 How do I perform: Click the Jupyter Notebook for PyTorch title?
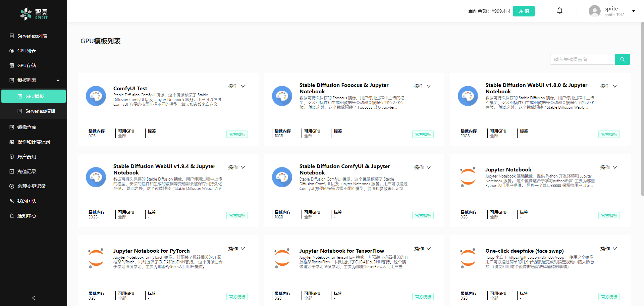(x=152, y=251)
